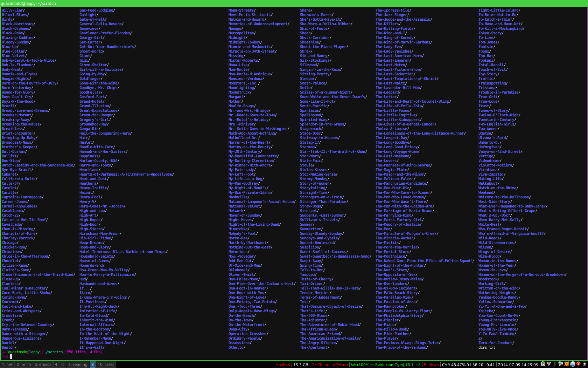Click the 'Shane/' directory
The image size is (588, 368).
pyautogui.click(x=306, y=11)
